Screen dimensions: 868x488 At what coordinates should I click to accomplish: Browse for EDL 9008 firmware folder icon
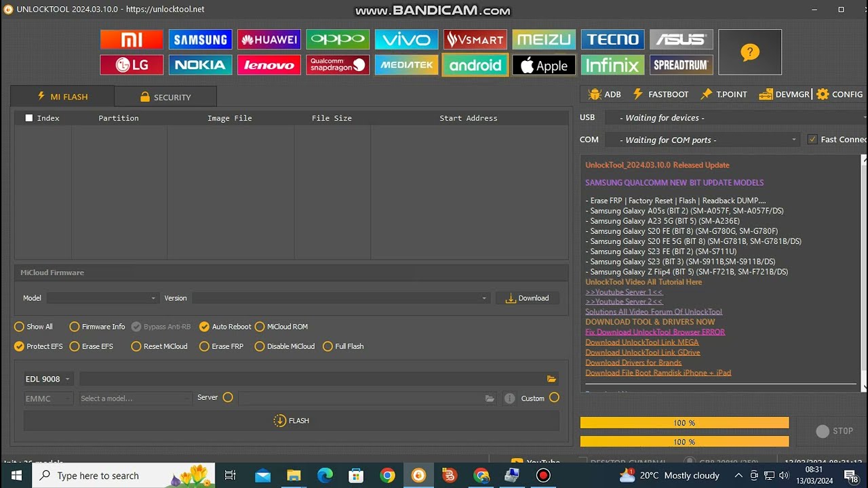(551, 379)
